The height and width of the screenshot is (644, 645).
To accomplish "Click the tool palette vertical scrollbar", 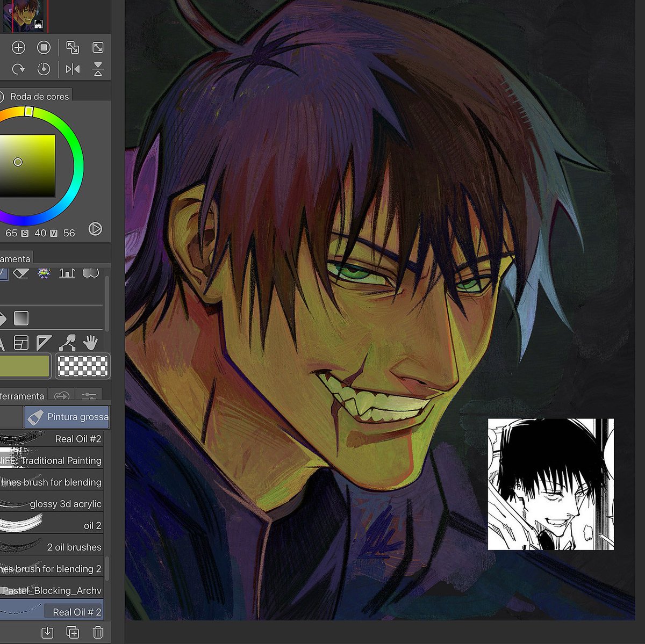I will (107, 303).
